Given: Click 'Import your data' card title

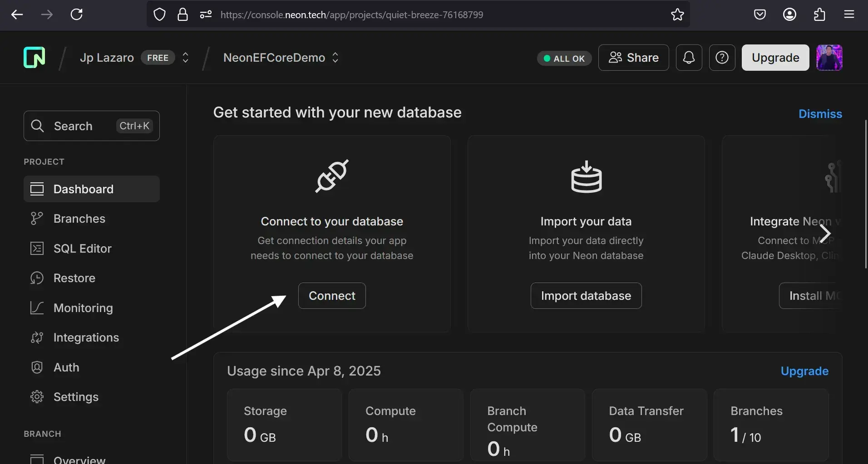Looking at the screenshot, I should coord(586,221).
